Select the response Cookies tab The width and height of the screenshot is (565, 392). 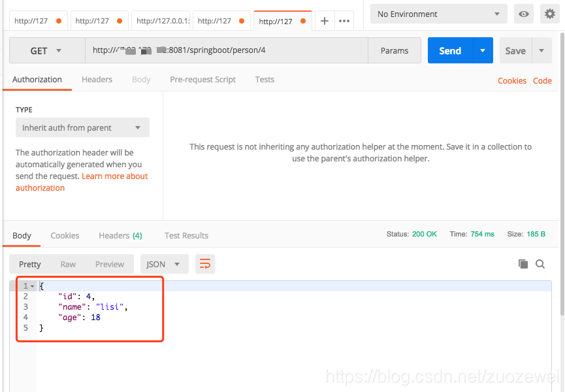[65, 235]
